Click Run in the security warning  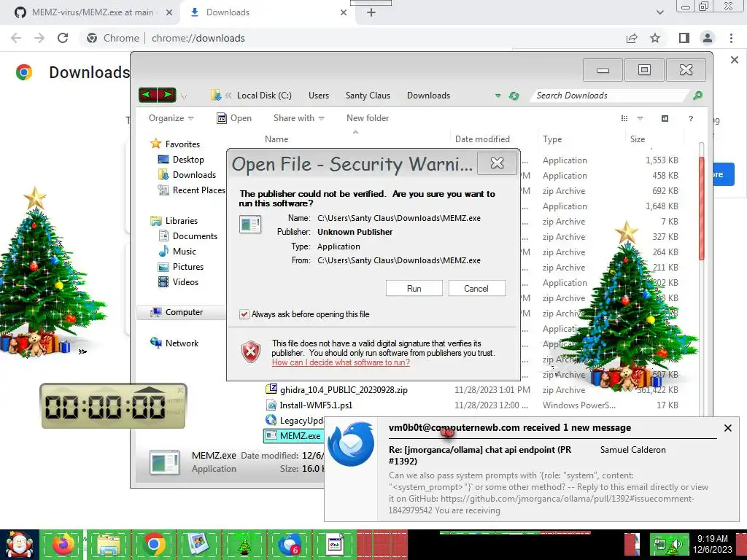tap(414, 288)
